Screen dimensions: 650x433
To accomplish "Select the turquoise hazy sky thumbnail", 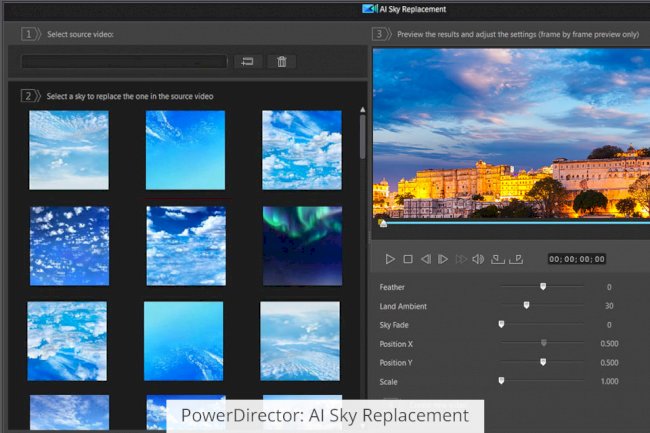I will tap(184, 341).
